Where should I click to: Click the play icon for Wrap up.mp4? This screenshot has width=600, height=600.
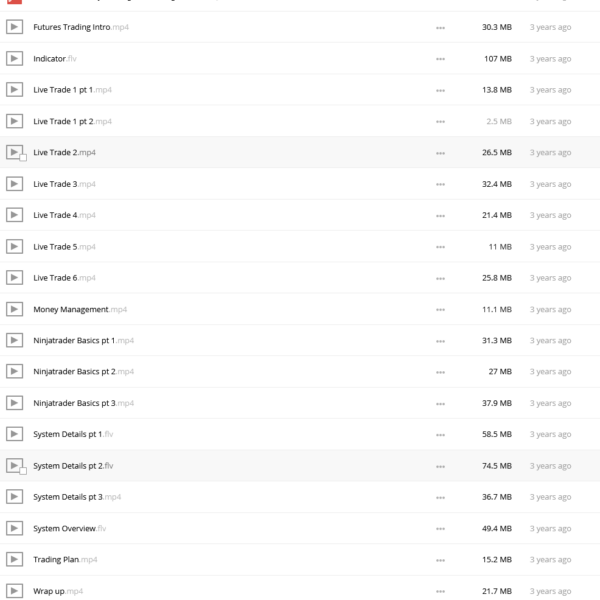point(14,591)
